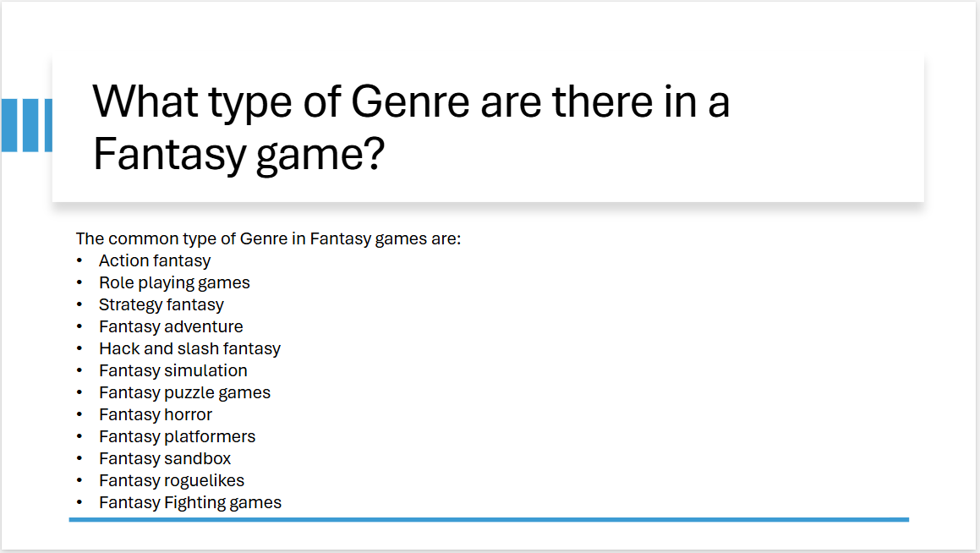Viewport: 980px width, 553px height.
Task: Click the "Fantasy simulation" bullet text
Action: 173,371
